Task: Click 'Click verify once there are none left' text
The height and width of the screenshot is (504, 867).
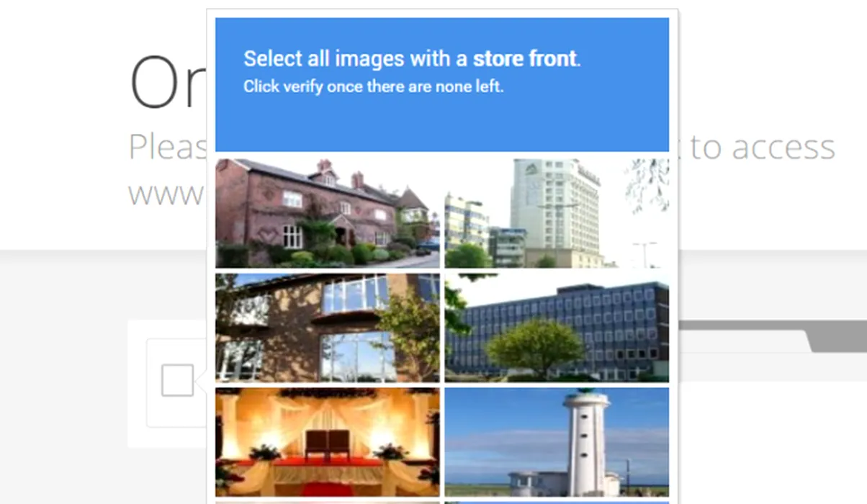Action: (373, 86)
